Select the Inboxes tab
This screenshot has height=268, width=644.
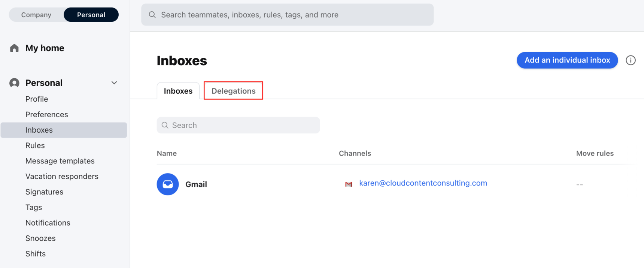tap(178, 91)
